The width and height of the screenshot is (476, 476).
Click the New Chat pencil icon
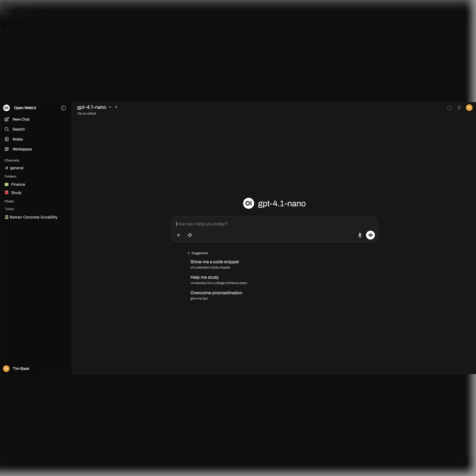tap(7, 119)
